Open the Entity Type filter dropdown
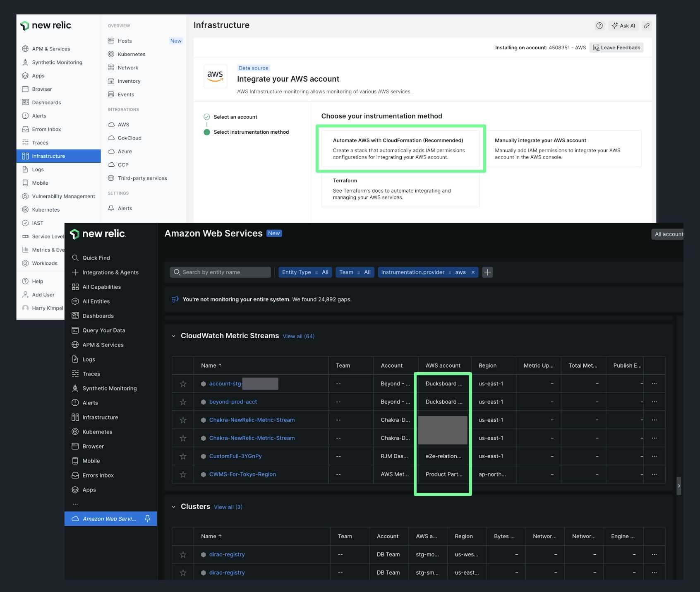 click(305, 272)
